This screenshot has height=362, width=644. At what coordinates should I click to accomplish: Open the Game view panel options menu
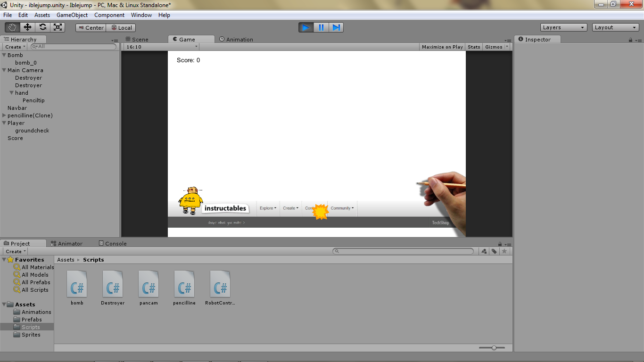click(x=507, y=41)
